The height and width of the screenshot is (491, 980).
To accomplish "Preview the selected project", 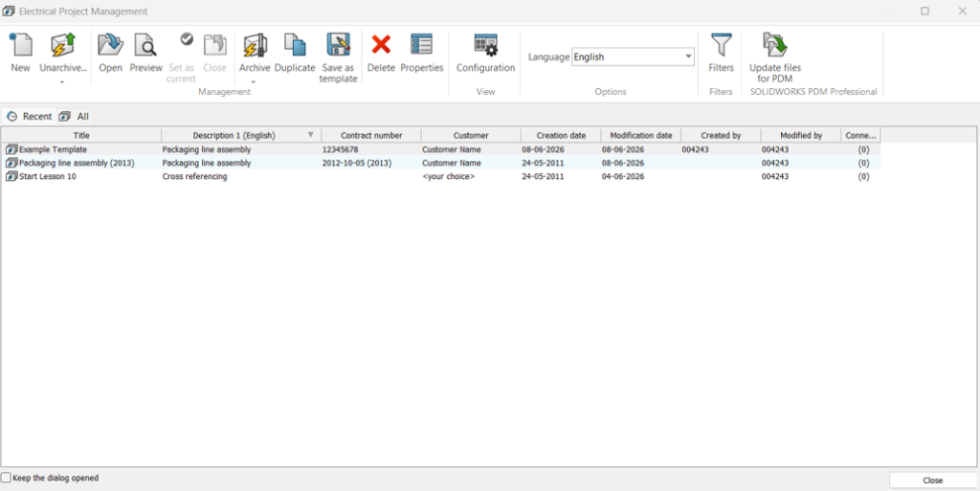I will pos(145,53).
